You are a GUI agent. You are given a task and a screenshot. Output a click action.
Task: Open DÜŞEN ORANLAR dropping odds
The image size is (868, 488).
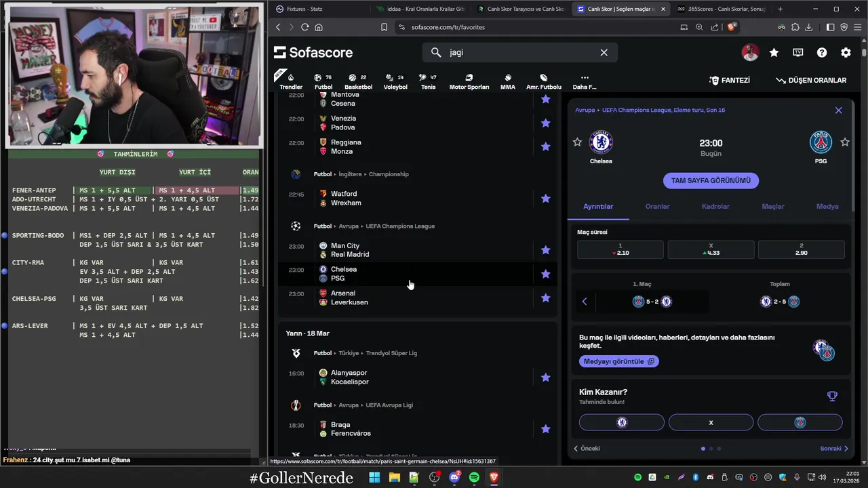coord(811,80)
